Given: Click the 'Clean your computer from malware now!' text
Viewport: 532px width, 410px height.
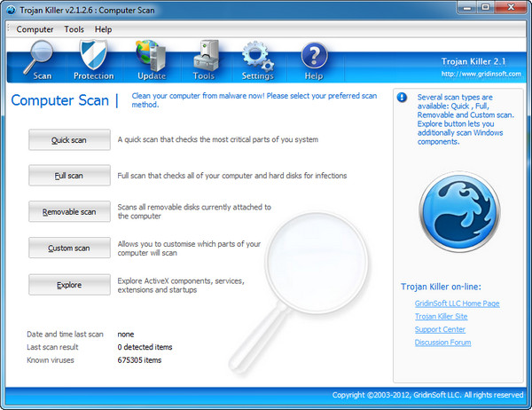Looking at the screenshot, I should [x=254, y=100].
